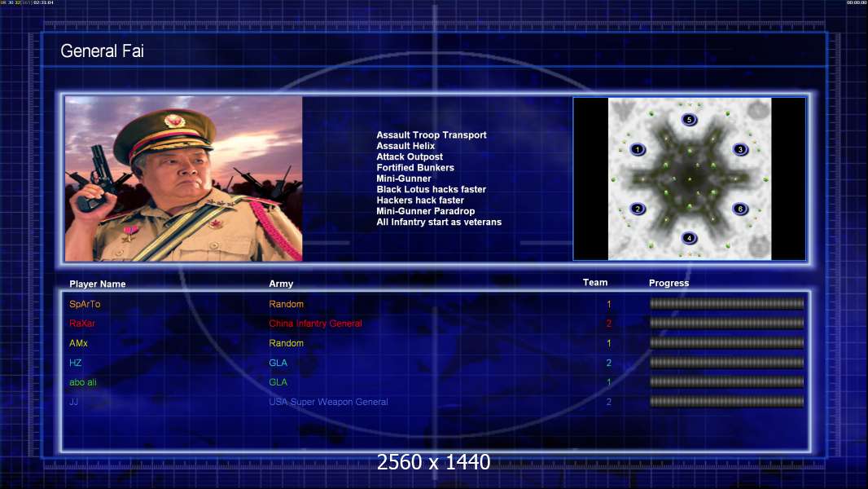The height and width of the screenshot is (489, 868).
Task: Click the abo ali player name
Action: 82,382
